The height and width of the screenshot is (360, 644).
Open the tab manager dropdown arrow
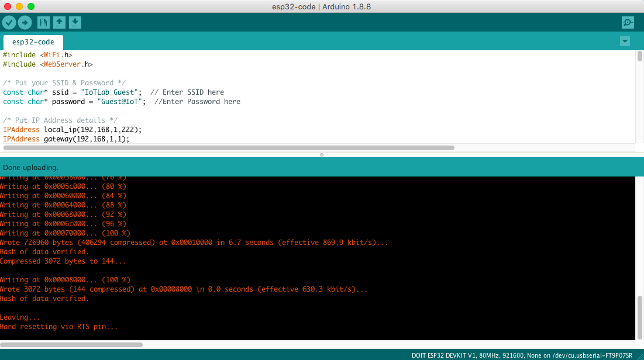(x=625, y=41)
